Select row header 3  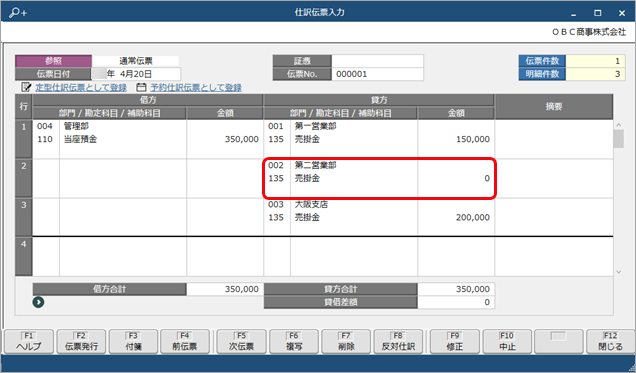(24, 217)
